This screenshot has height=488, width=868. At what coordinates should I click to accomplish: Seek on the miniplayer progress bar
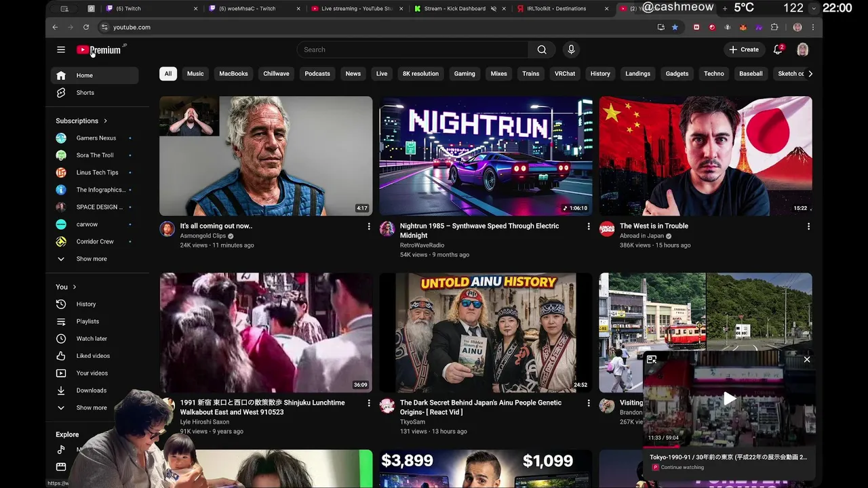tap(729, 447)
